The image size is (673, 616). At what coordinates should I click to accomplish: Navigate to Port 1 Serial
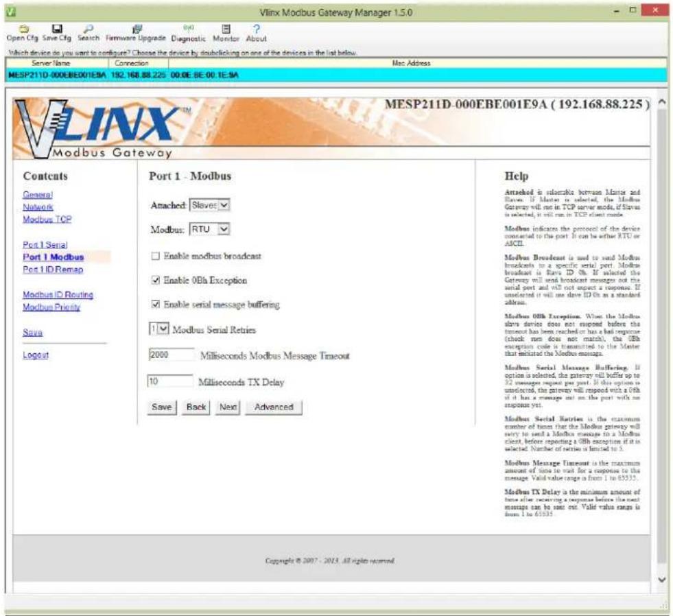point(45,245)
